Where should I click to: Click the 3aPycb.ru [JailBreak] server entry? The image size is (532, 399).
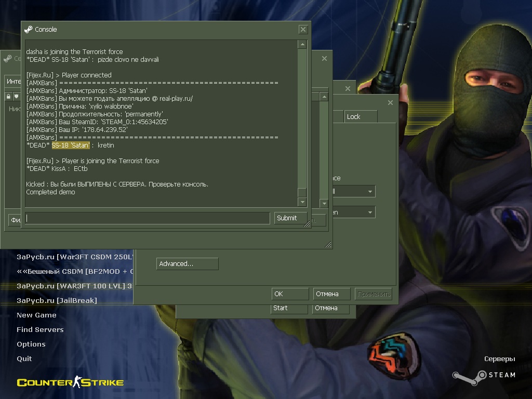pyautogui.click(x=57, y=300)
